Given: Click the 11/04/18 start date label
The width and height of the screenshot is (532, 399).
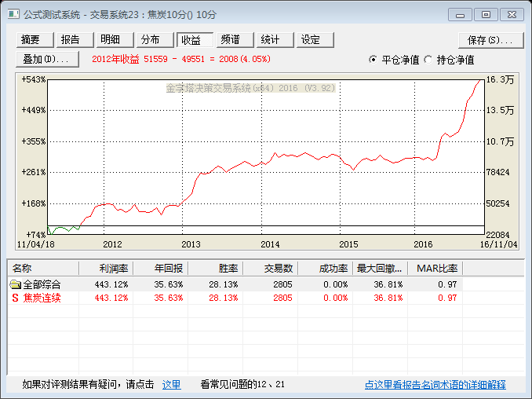Looking at the screenshot, I should coord(36,244).
